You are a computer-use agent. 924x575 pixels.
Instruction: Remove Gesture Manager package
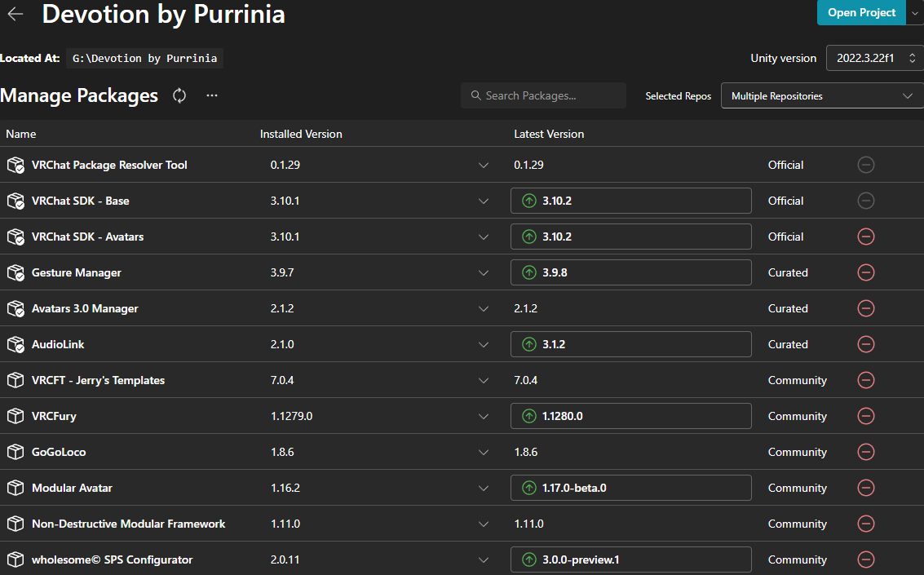tap(865, 272)
